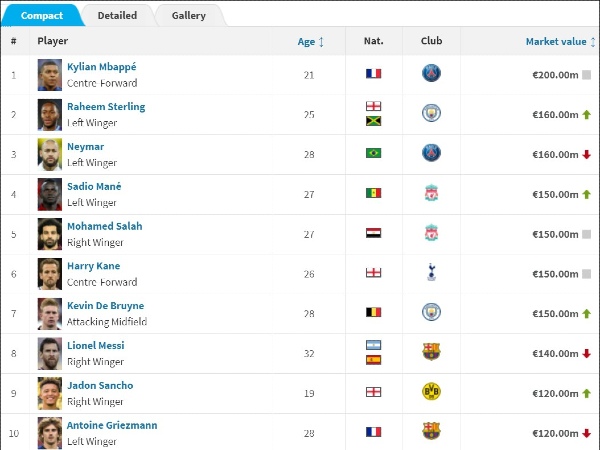Click the Manchester City crest in Raheem Sterling's row
The height and width of the screenshot is (450, 600).
(431, 113)
